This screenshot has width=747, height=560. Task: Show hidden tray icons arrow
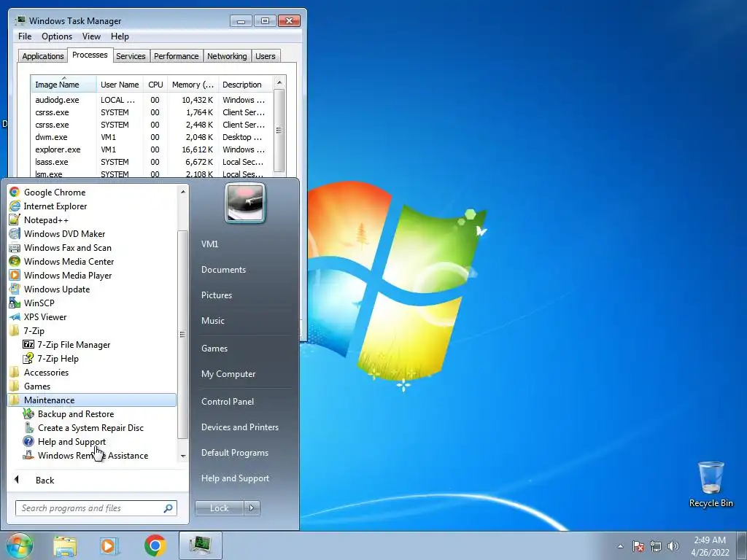[x=620, y=546]
